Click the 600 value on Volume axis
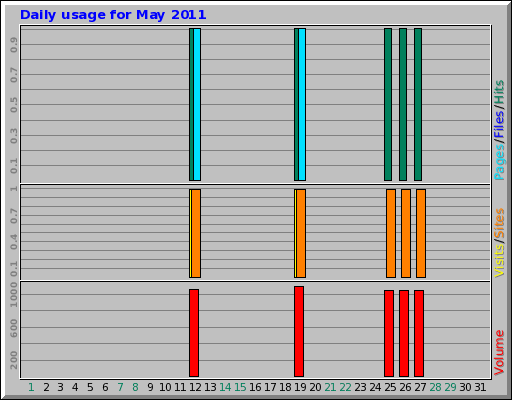 14,328
